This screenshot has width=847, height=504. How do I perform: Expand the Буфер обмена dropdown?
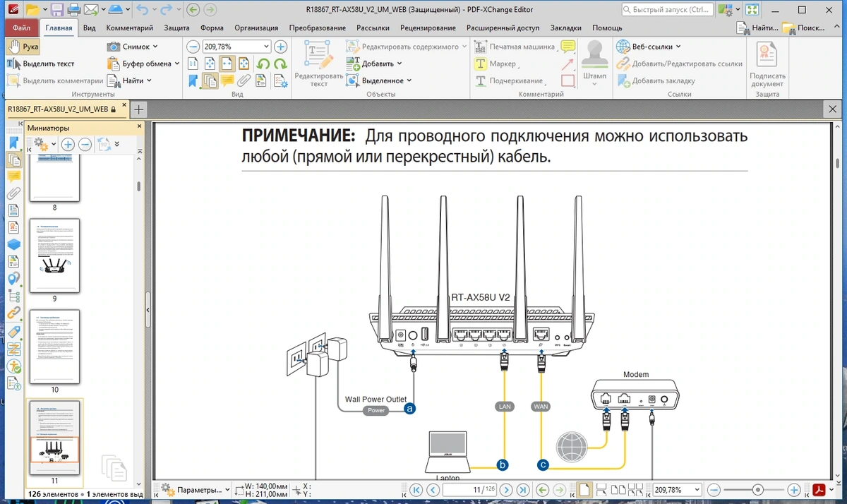177,64
